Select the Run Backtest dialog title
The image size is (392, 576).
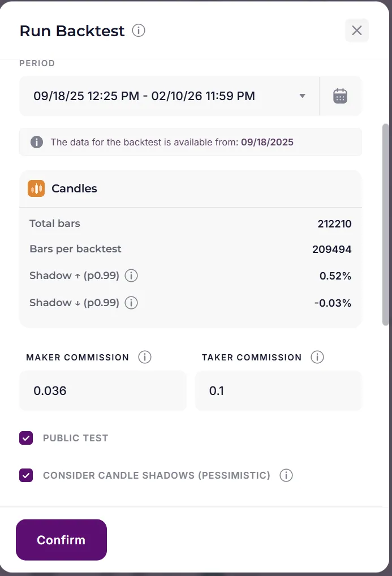pyautogui.click(x=72, y=31)
